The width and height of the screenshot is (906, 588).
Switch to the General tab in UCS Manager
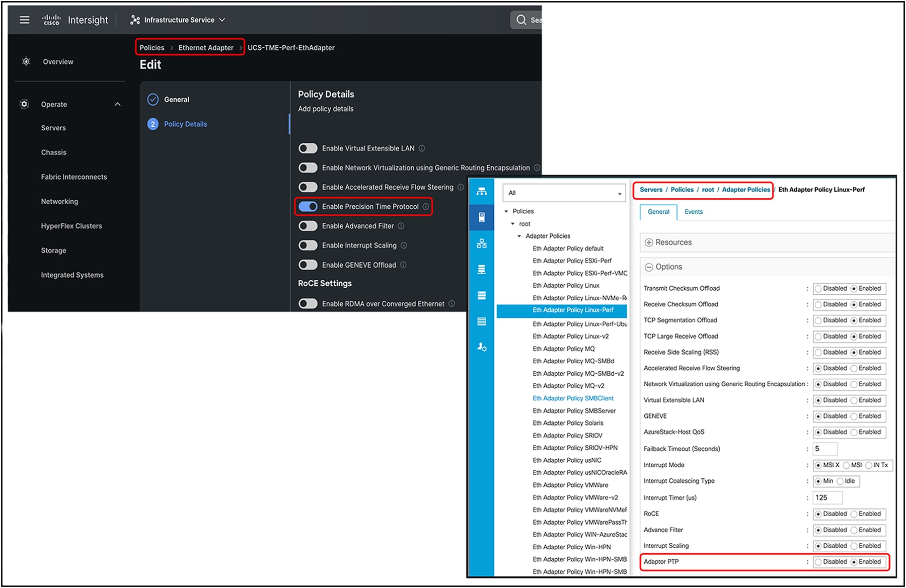point(658,212)
